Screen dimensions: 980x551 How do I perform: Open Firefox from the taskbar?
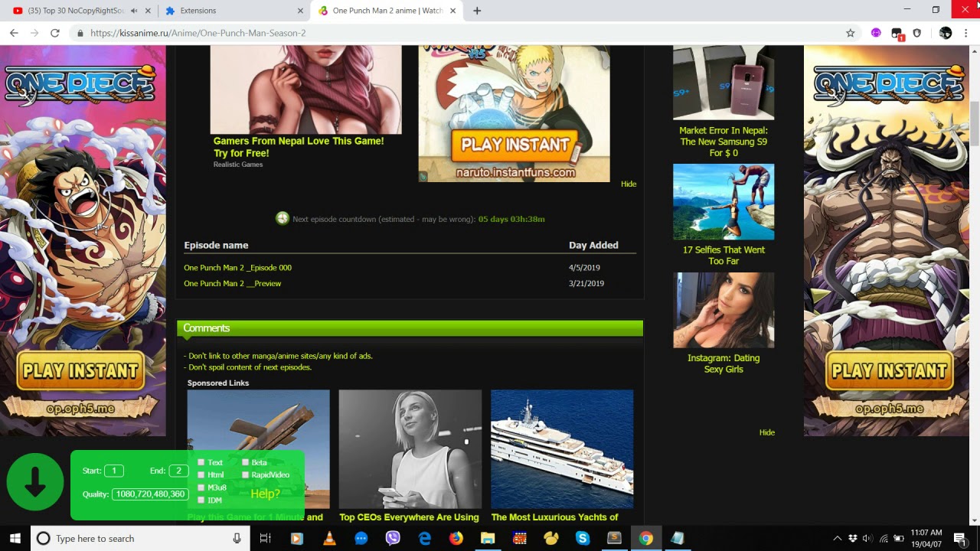click(456, 538)
